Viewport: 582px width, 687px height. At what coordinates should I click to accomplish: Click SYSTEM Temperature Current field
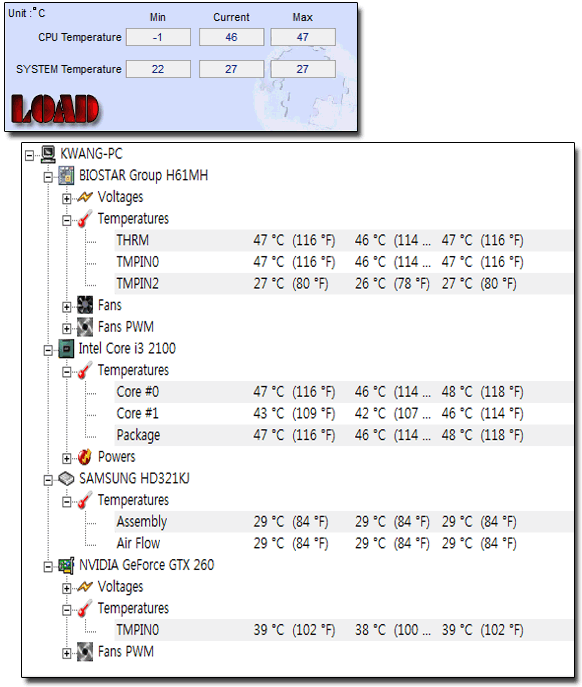tap(231, 69)
